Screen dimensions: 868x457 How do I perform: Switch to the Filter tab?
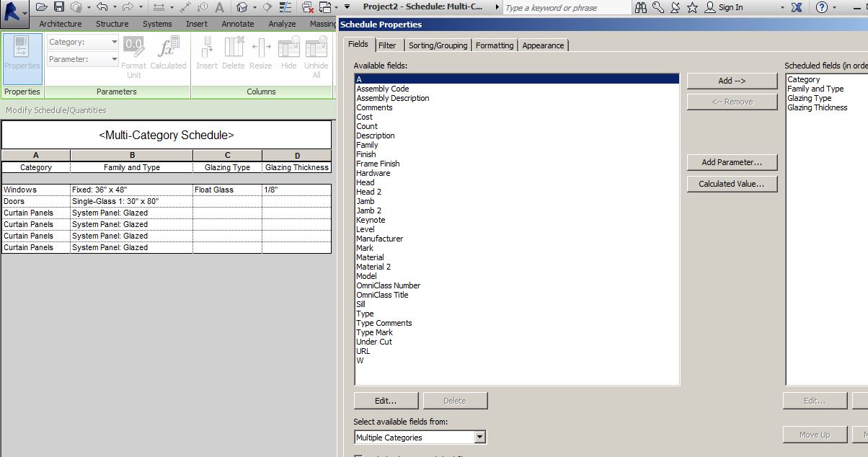click(x=387, y=45)
